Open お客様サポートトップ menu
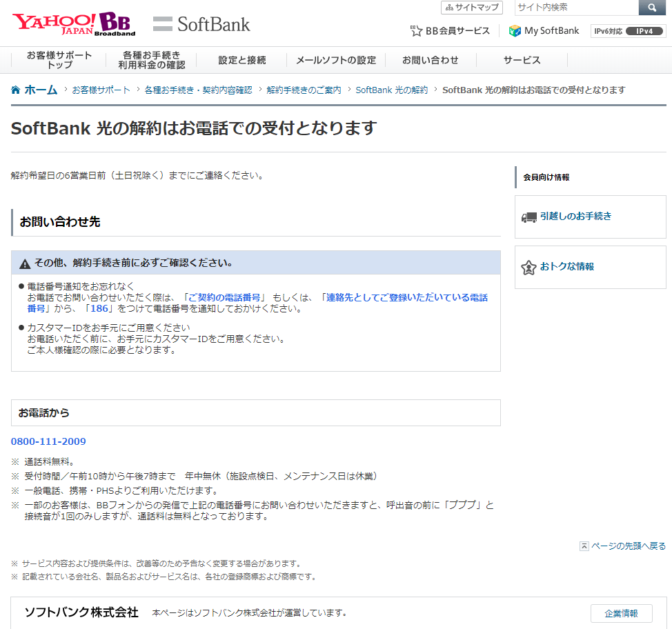The height and width of the screenshot is (629, 672). pyautogui.click(x=59, y=60)
